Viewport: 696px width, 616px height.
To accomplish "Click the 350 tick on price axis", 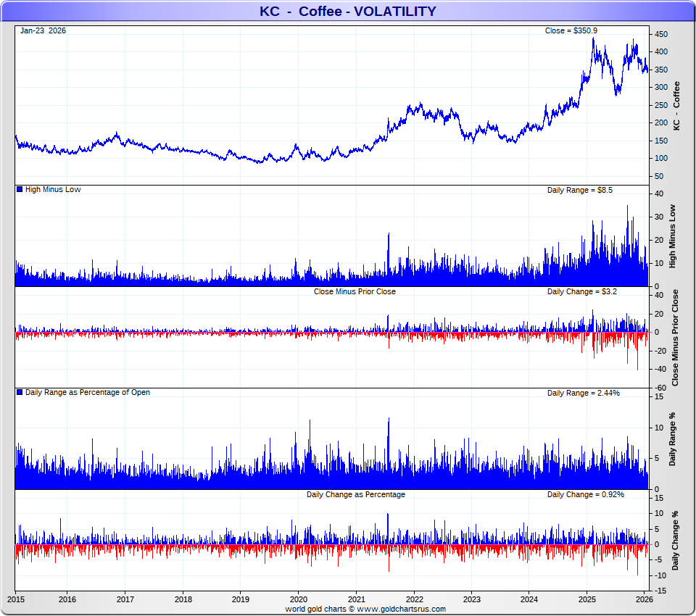I will 661,70.
